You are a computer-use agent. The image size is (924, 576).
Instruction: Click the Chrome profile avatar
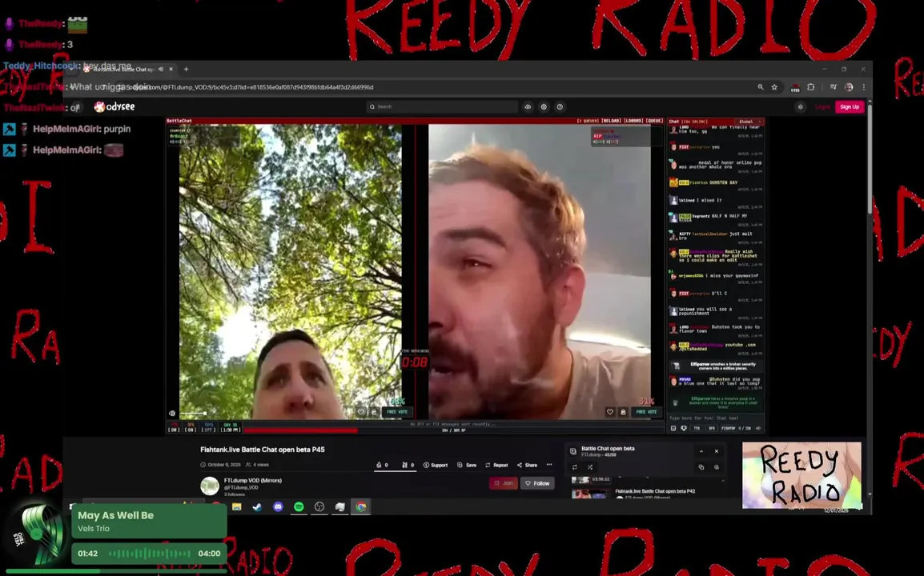click(x=849, y=87)
